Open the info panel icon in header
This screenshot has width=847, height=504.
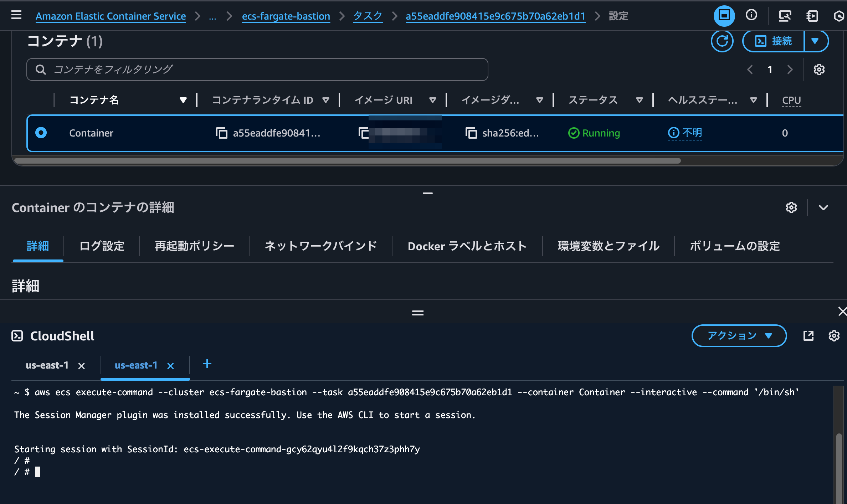(x=751, y=15)
